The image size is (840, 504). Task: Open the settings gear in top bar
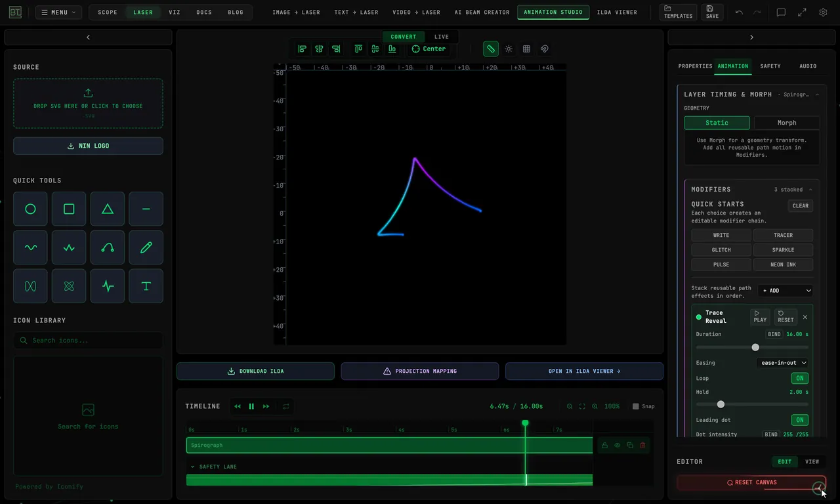(x=823, y=12)
